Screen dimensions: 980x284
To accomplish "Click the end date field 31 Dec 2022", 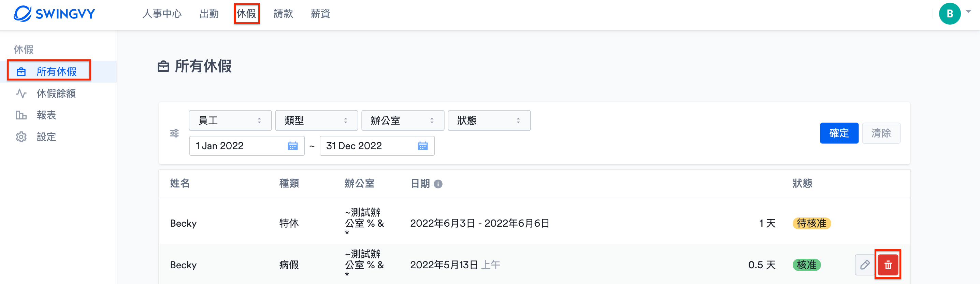I will [x=377, y=146].
